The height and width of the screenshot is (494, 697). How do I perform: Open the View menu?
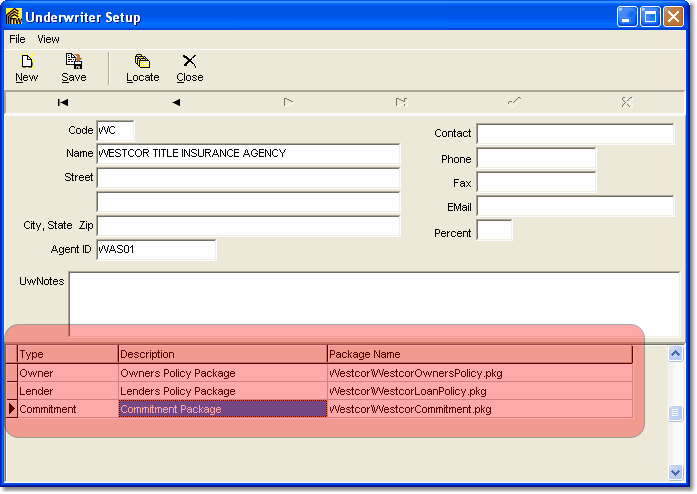[x=48, y=39]
